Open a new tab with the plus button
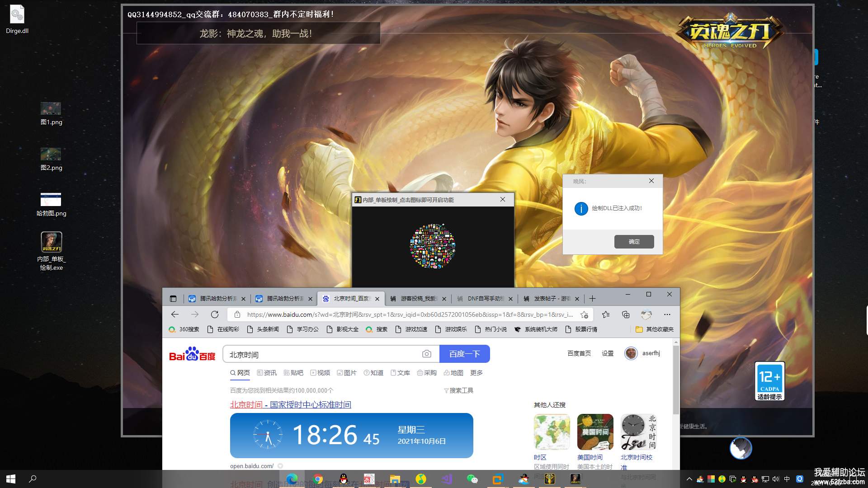Screen dimensions: 868x488 593,299
